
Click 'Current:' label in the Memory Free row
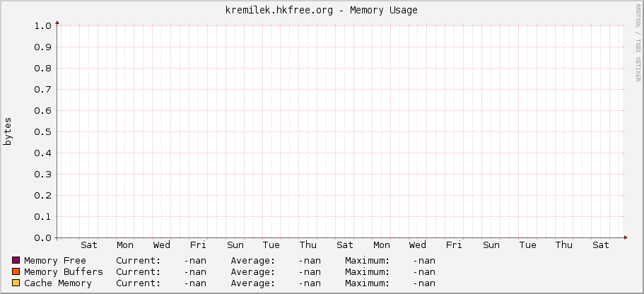[139, 261]
